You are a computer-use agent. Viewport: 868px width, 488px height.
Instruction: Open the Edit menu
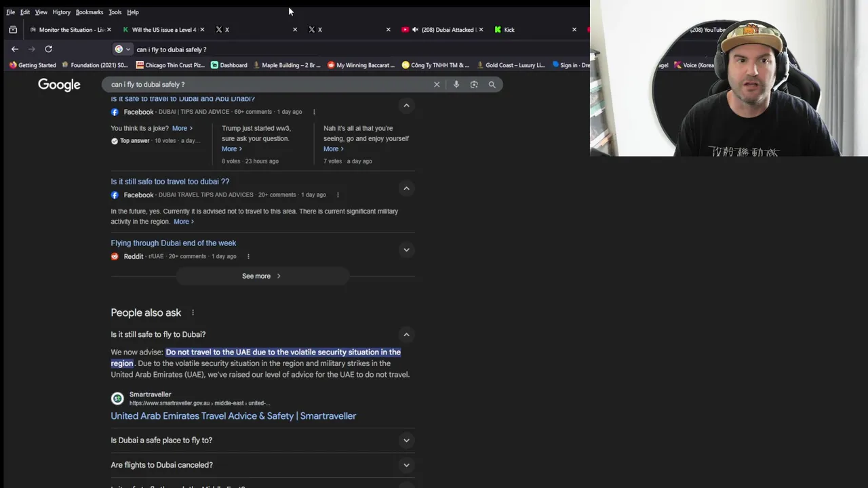25,12
